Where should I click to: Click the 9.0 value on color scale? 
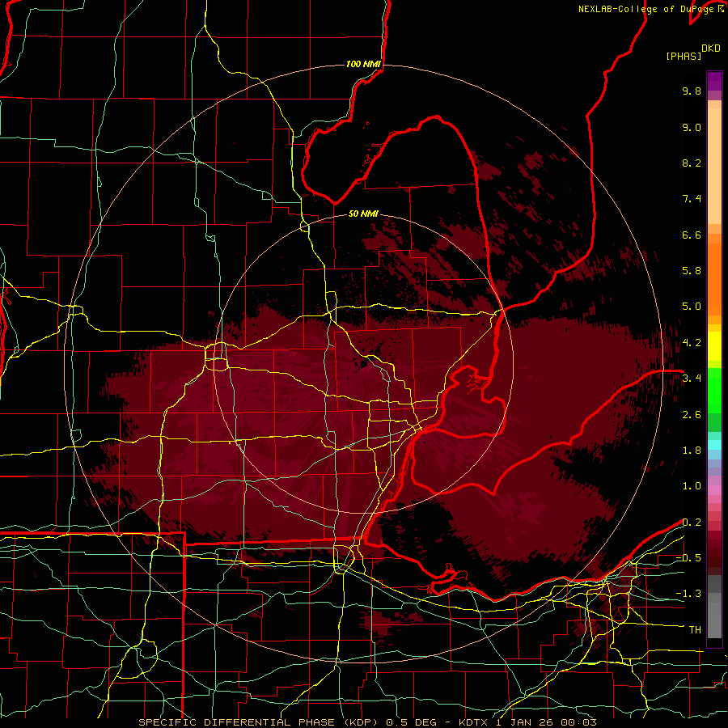tap(692, 127)
